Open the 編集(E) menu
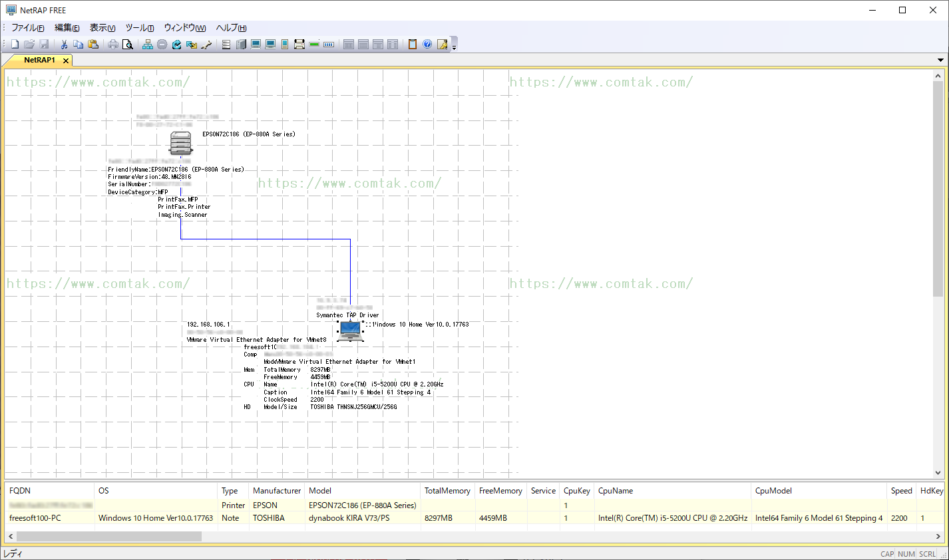The height and width of the screenshot is (560, 949). point(67,28)
